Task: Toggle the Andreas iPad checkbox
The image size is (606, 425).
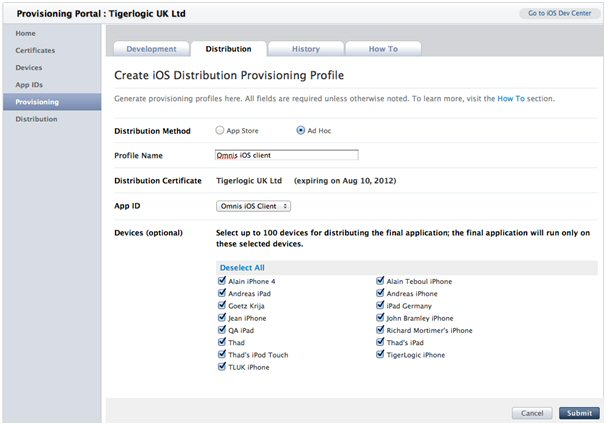Action: (222, 294)
